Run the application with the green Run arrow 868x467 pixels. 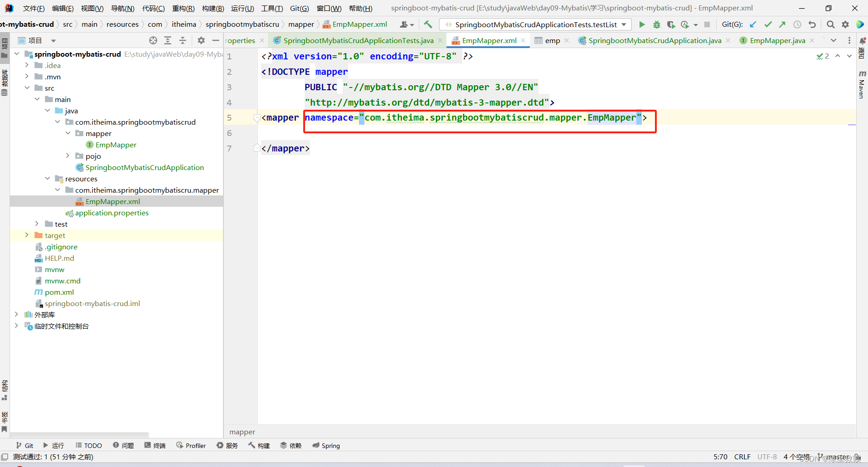642,24
